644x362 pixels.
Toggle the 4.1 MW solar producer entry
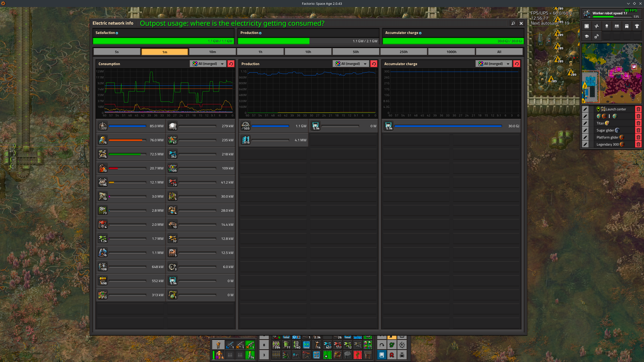pos(246,140)
